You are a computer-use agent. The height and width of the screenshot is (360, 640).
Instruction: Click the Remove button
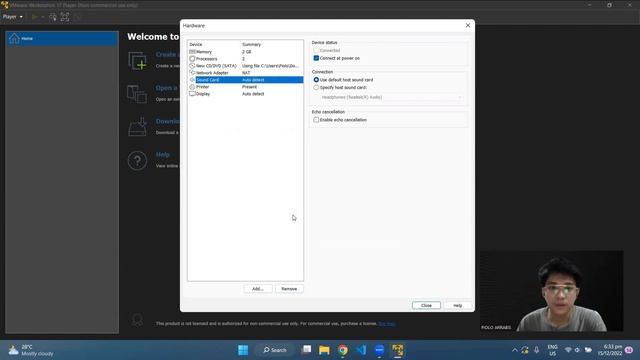[289, 289]
